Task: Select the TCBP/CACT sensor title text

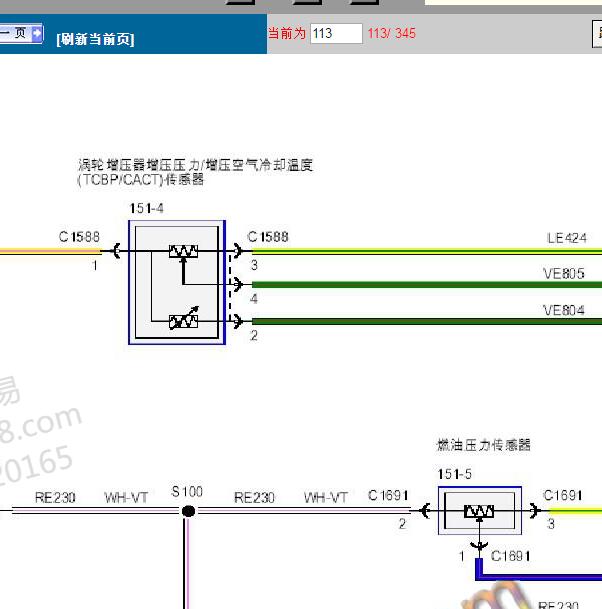Action: click(x=195, y=172)
